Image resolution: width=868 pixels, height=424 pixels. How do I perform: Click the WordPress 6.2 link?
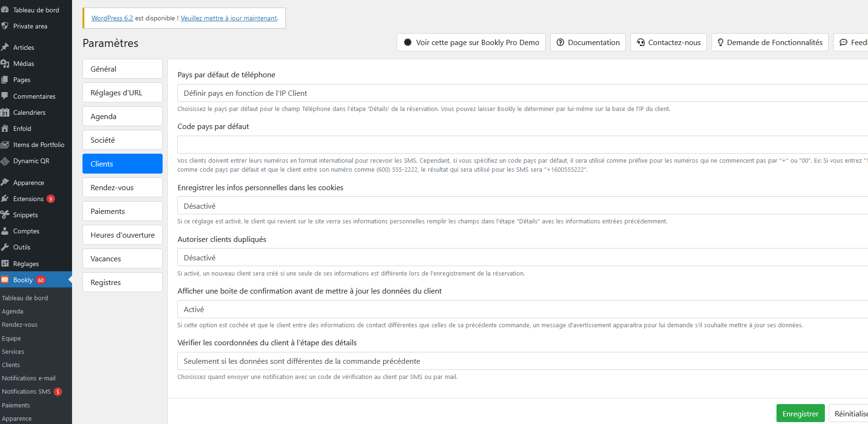[x=112, y=18]
